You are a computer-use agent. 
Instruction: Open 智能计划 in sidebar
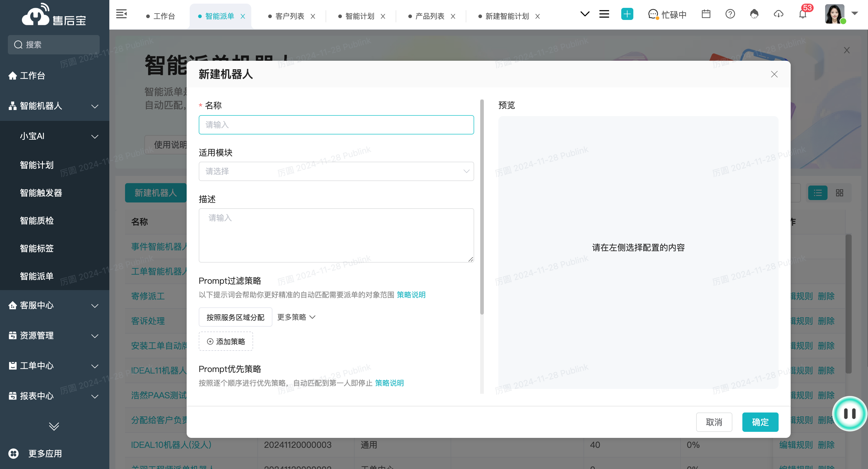click(37, 165)
